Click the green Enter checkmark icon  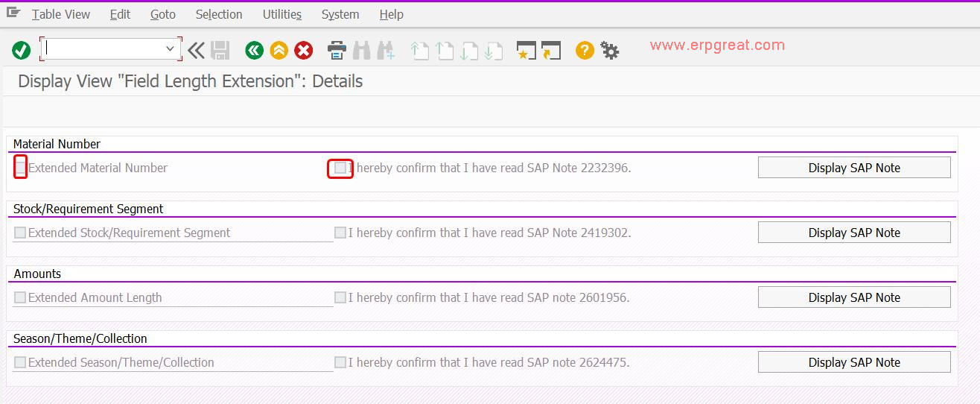21,51
